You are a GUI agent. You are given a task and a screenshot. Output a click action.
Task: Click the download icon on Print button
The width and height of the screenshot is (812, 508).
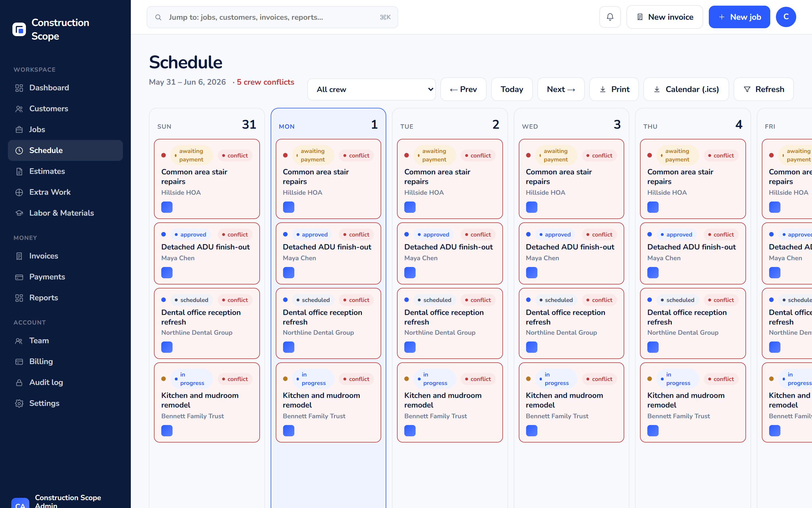point(603,89)
